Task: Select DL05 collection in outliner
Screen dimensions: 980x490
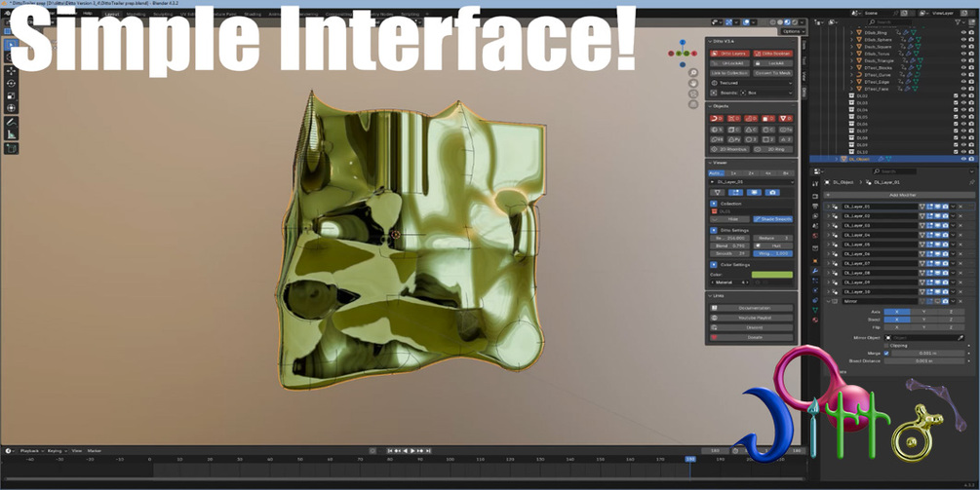Action: pos(862,117)
